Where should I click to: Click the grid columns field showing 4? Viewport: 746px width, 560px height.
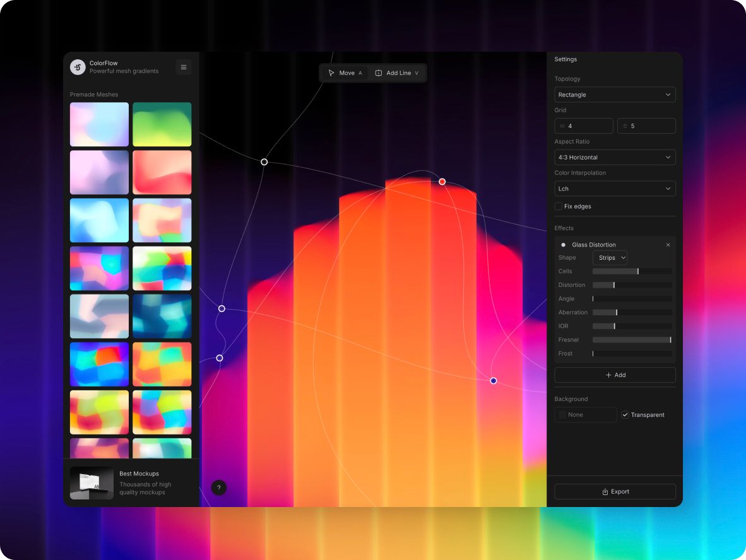(584, 126)
